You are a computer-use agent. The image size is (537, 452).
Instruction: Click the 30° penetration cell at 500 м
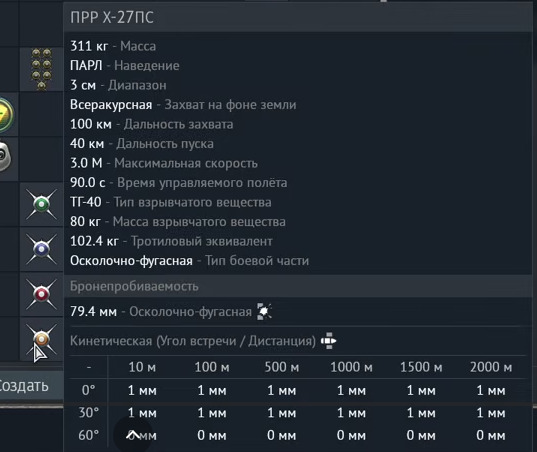tap(282, 413)
